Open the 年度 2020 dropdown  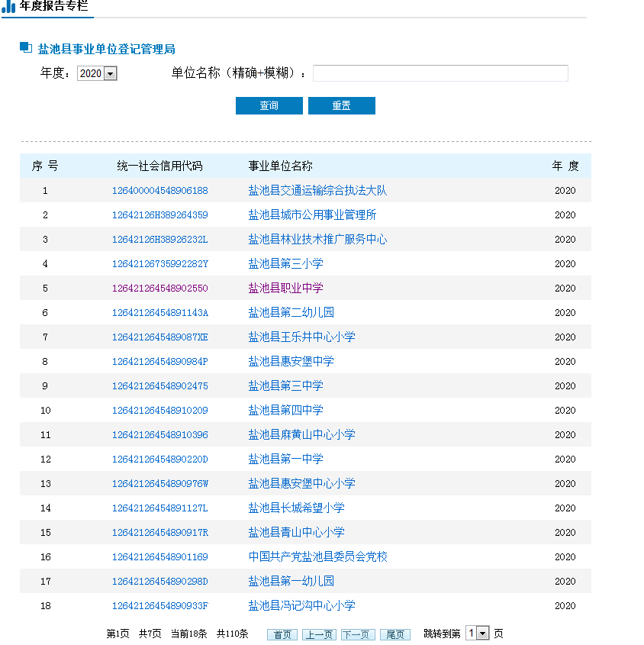(97, 73)
